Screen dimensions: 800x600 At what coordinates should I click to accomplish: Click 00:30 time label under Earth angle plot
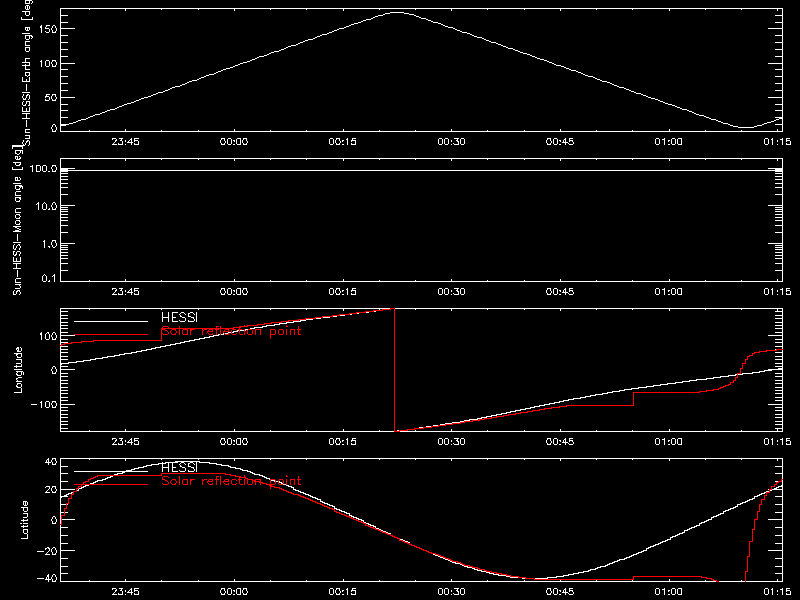pyautogui.click(x=452, y=142)
